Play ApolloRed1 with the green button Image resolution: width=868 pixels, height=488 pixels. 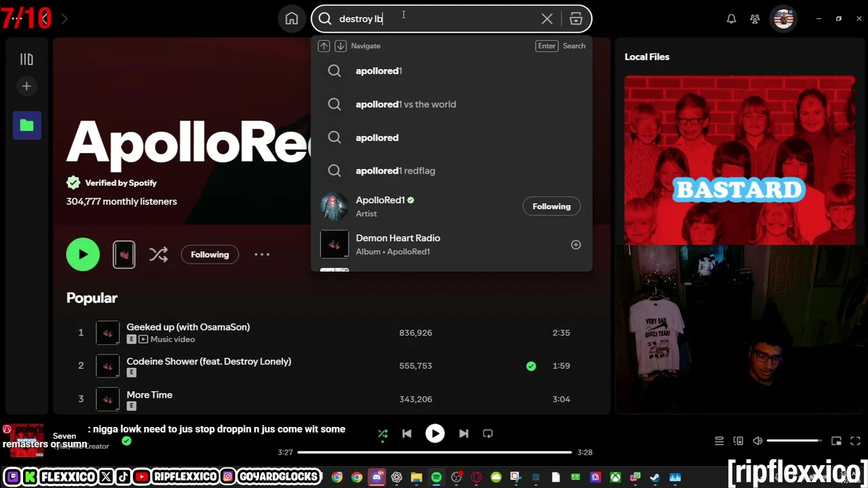coord(83,255)
